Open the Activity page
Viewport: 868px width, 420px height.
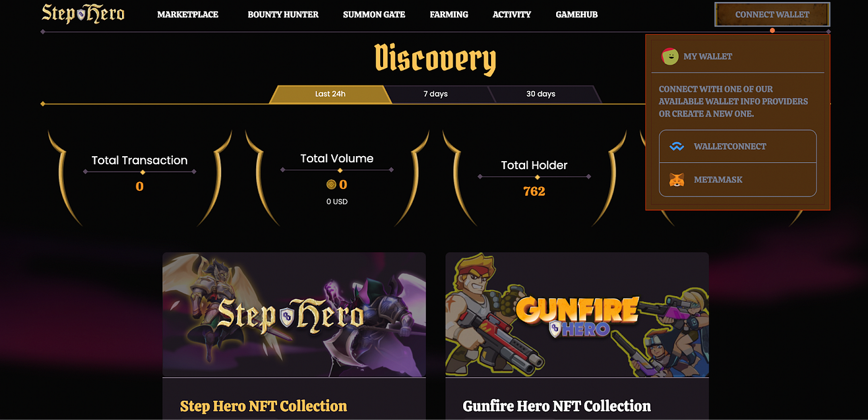511,14
